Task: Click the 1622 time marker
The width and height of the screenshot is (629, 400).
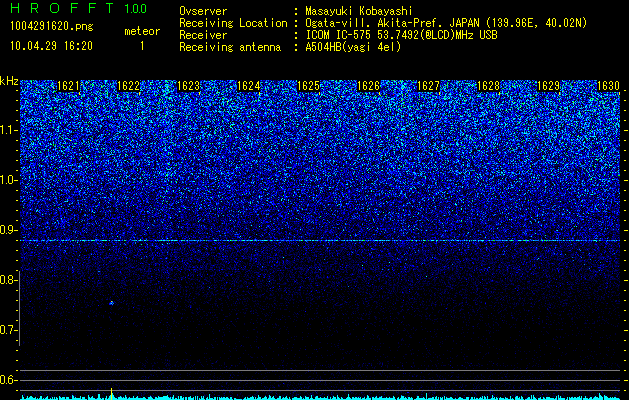Action: 128,86
